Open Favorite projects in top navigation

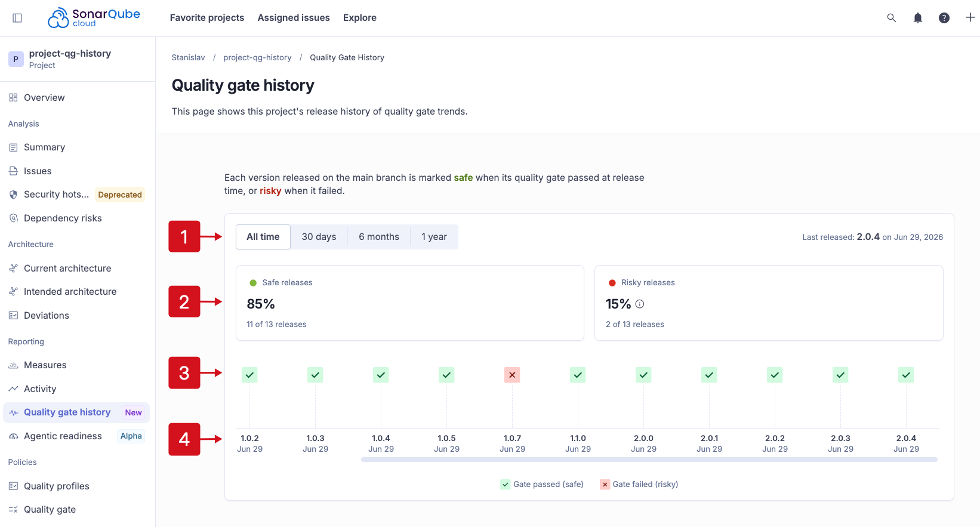coord(207,18)
